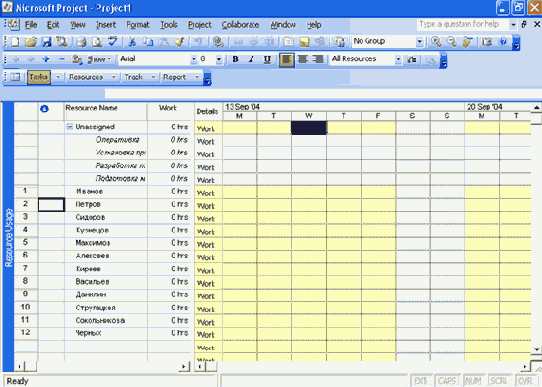The image size is (542, 387).
Task: Open Print Preview
Action: (x=97, y=42)
